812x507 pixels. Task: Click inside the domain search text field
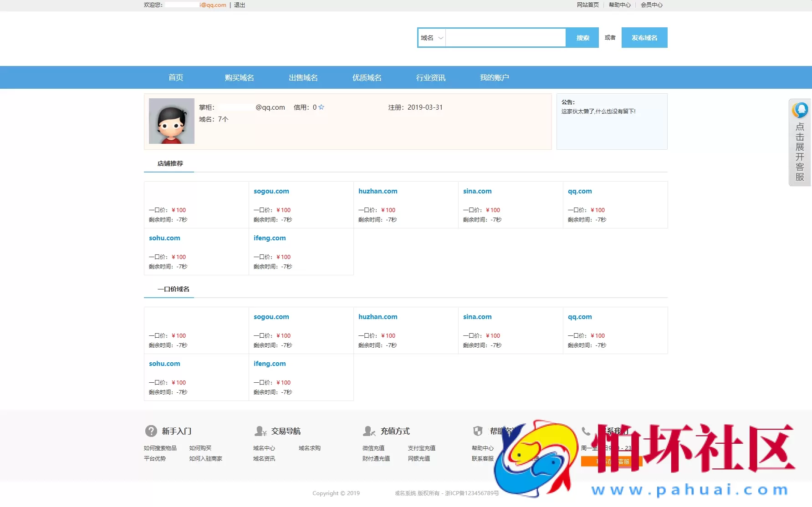506,38
